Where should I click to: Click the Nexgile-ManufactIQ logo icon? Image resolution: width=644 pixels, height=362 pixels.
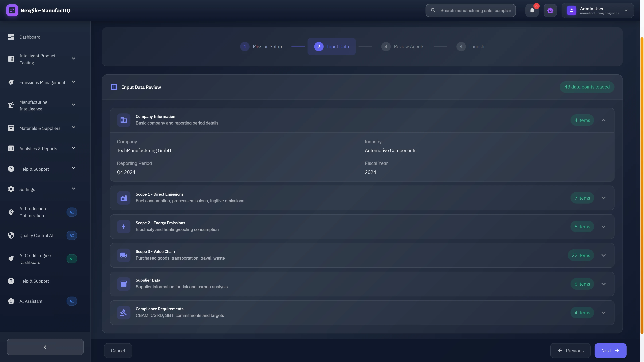pos(12,10)
